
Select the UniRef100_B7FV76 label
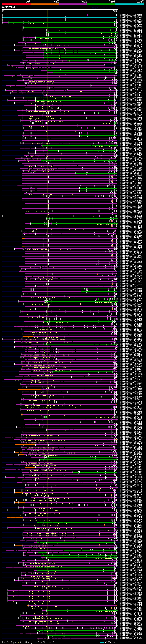point(131,72)
